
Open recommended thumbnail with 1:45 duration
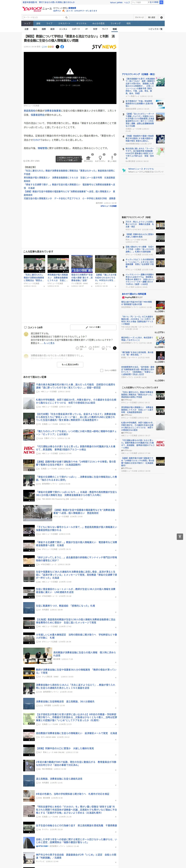58,264
